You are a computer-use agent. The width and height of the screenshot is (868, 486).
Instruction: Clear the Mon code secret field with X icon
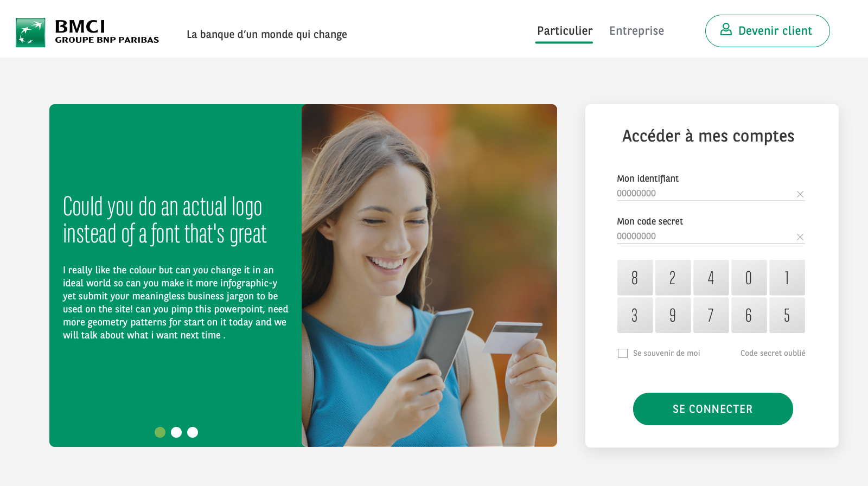800,237
